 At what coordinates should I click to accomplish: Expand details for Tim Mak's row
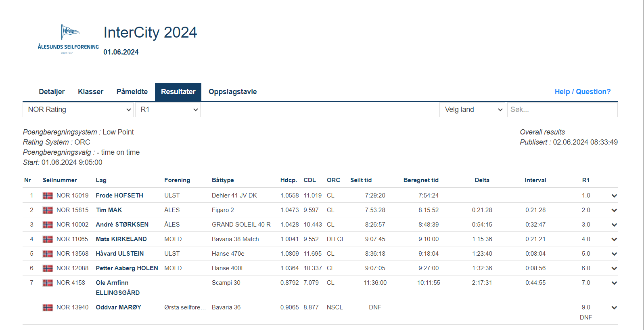tap(614, 210)
